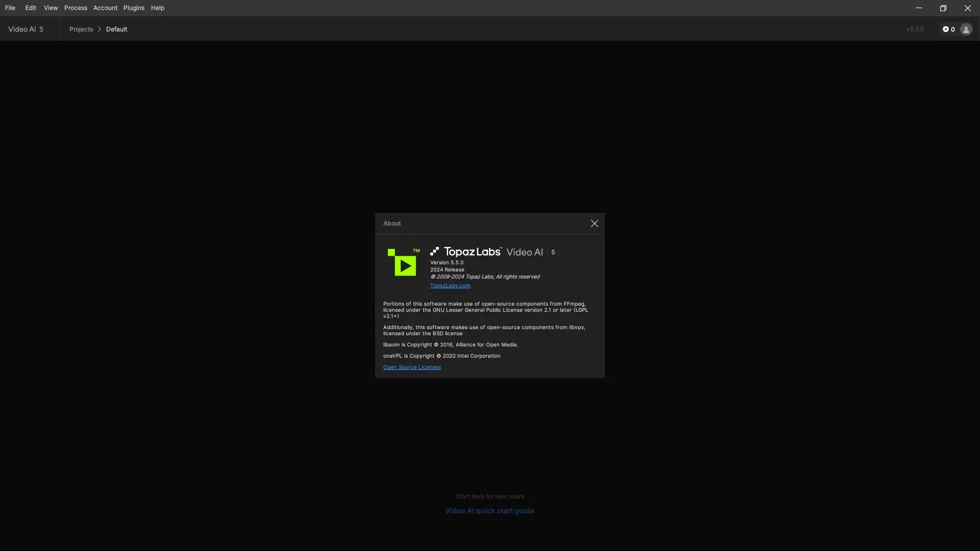Open the Open Source Licenses link
This screenshot has width=980, height=551.
coord(412,367)
